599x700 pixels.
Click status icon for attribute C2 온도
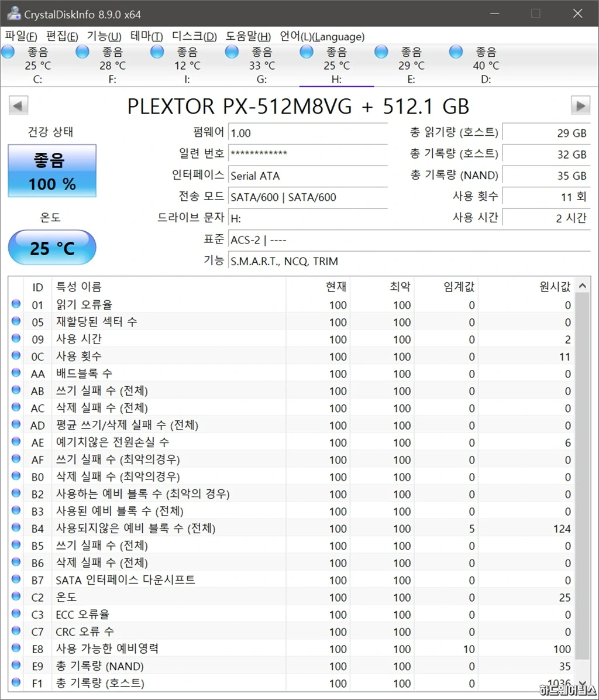(x=16, y=596)
